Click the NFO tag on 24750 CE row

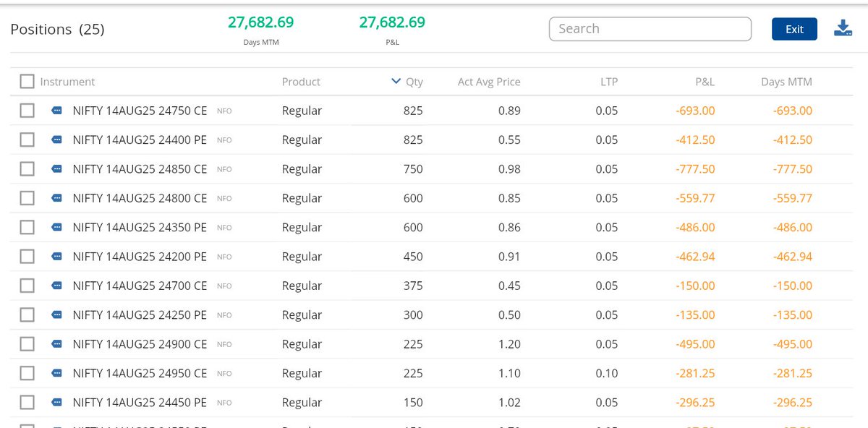coord(224,111)
